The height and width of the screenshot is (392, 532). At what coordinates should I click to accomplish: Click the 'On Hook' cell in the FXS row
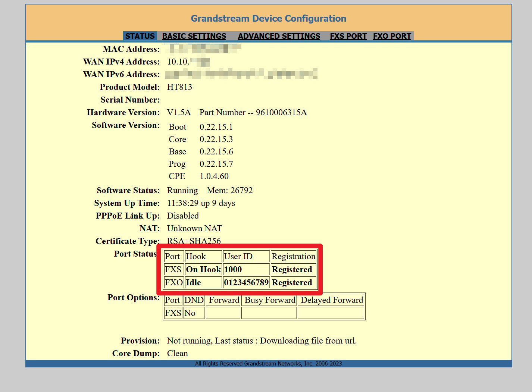click(x=203, y=270)
